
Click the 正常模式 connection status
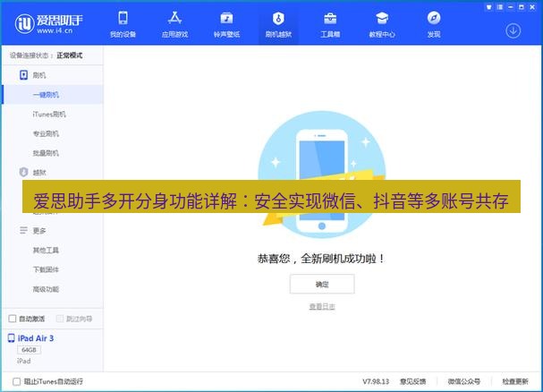pyautogui.click(x=70, y=55)
